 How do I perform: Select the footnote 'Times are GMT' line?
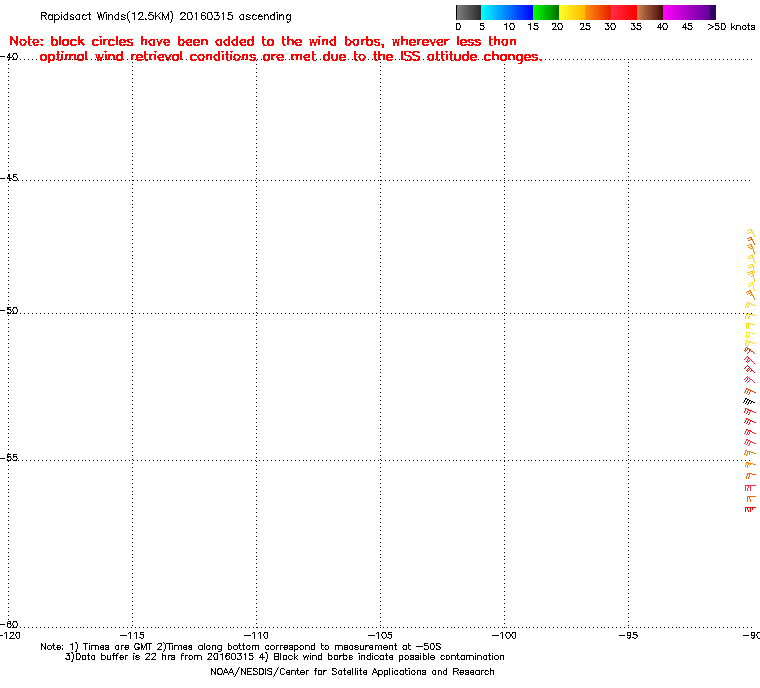pos(241,647)
